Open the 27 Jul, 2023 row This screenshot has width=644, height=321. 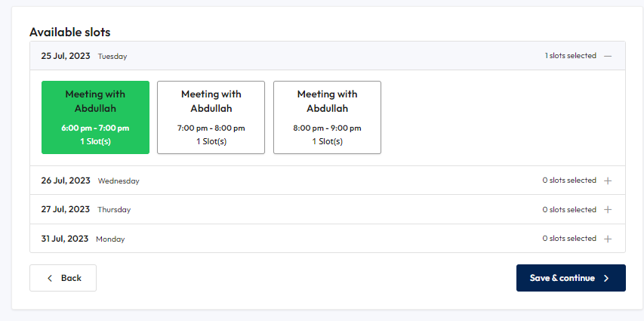(x=328, y=210)
